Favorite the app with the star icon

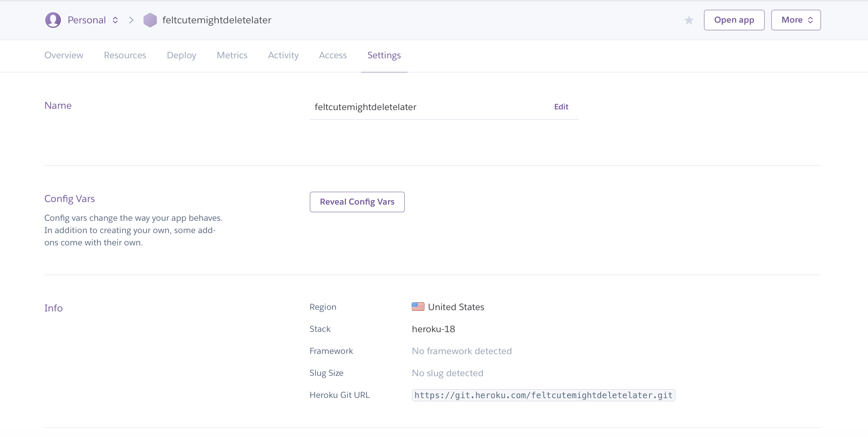point(689,20)
